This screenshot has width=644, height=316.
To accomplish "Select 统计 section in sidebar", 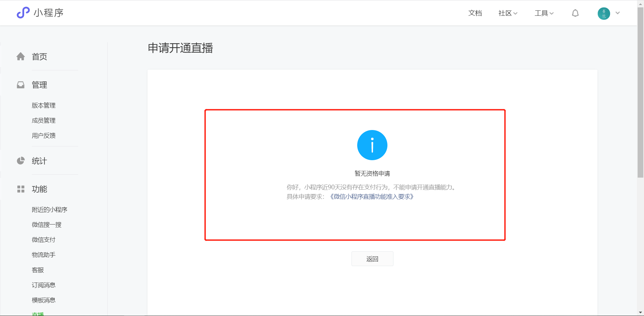I will (x=39, y=161).
